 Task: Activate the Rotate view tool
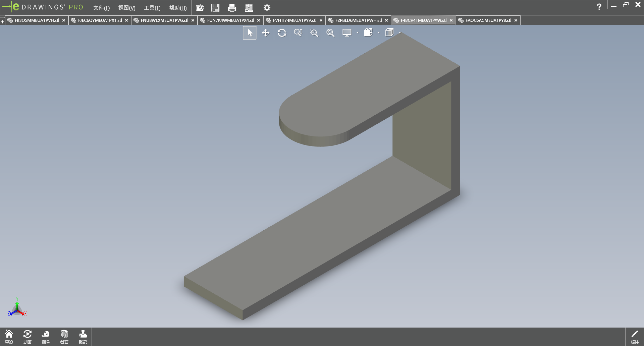282,33
